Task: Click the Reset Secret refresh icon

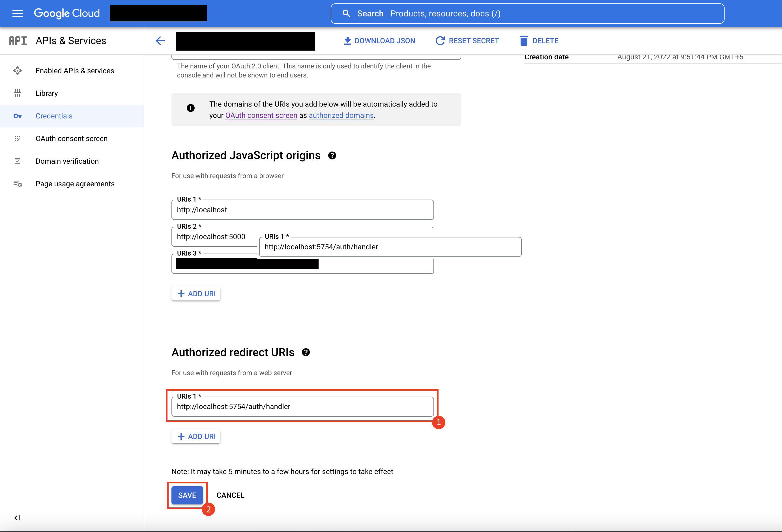Action: [x=440, y=41]
